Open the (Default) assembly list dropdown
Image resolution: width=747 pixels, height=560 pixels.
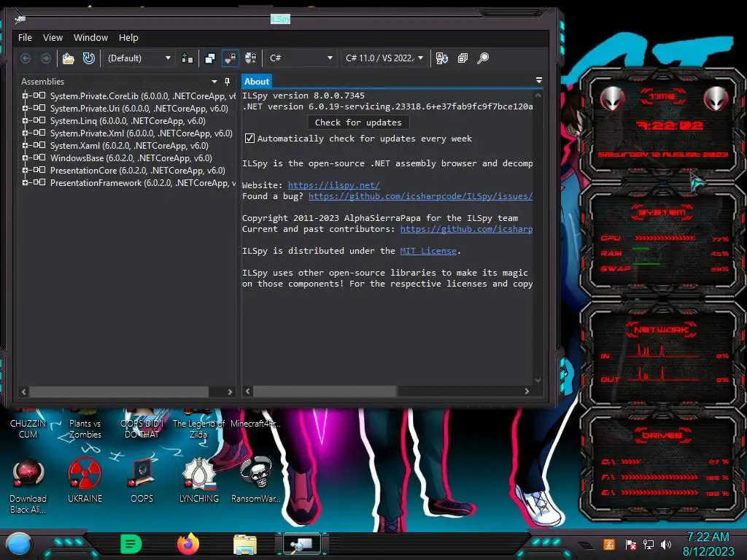click(x=139, y=58)
